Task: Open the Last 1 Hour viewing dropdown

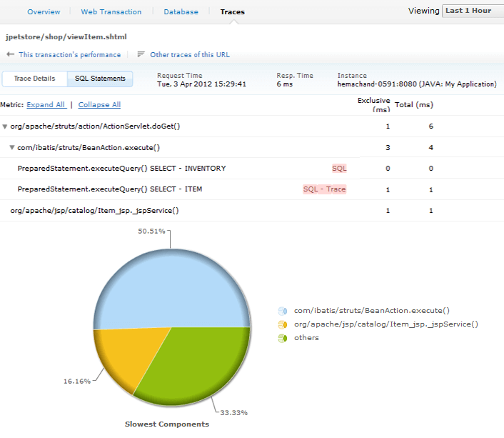Action: coord(471,11)
